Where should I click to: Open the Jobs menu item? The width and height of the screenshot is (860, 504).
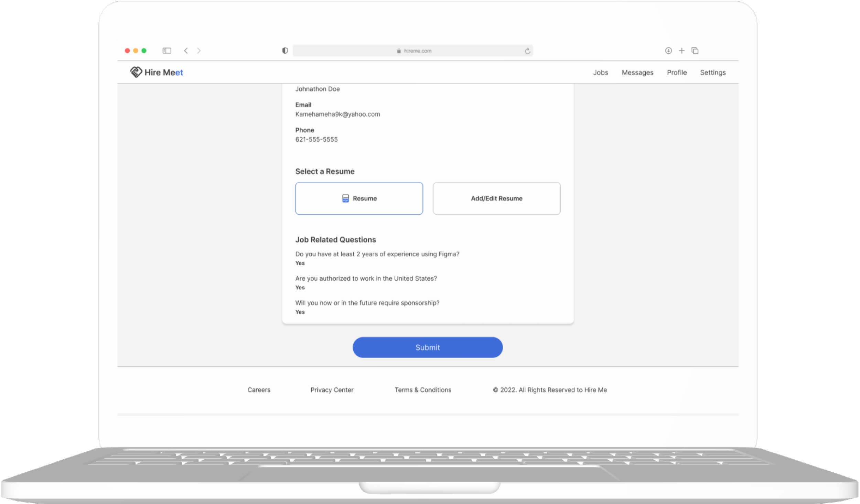point(600,72)
